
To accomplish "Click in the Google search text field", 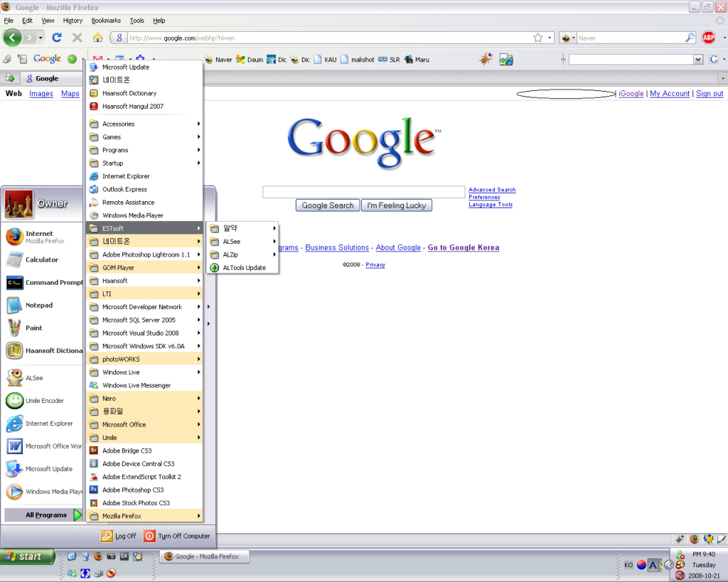I will (364, 192).
